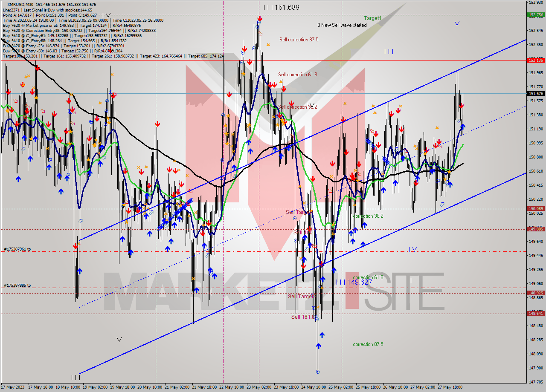Select the '#175387961 tp' order line label
Viewport: 546px width, 392px height.
tap(17, 249)
